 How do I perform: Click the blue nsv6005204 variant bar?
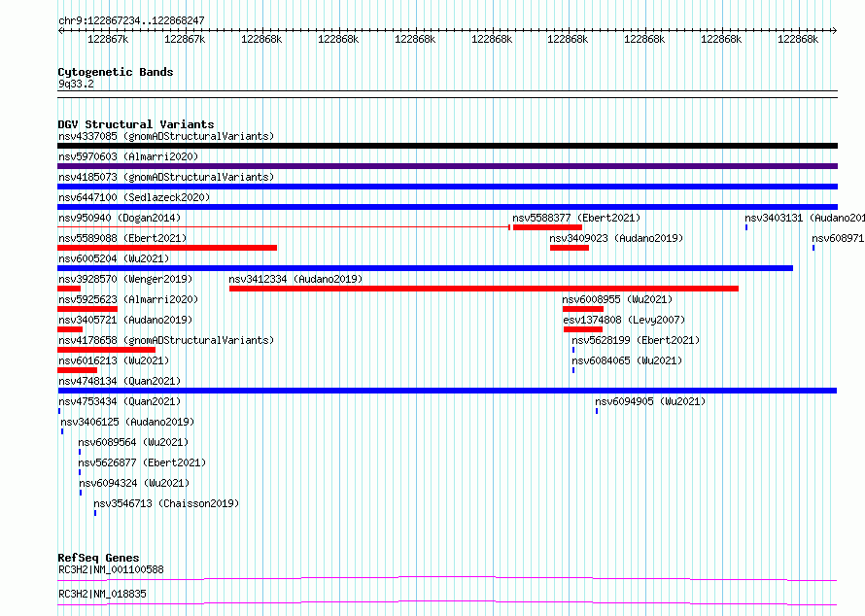426,268
